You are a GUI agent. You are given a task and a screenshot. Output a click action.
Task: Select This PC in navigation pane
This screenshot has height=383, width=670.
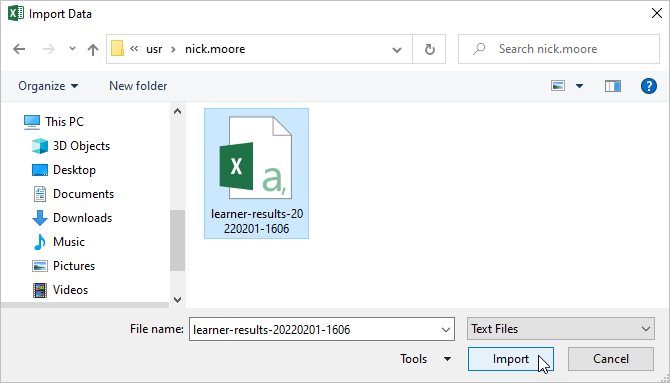tap(54, 122)
